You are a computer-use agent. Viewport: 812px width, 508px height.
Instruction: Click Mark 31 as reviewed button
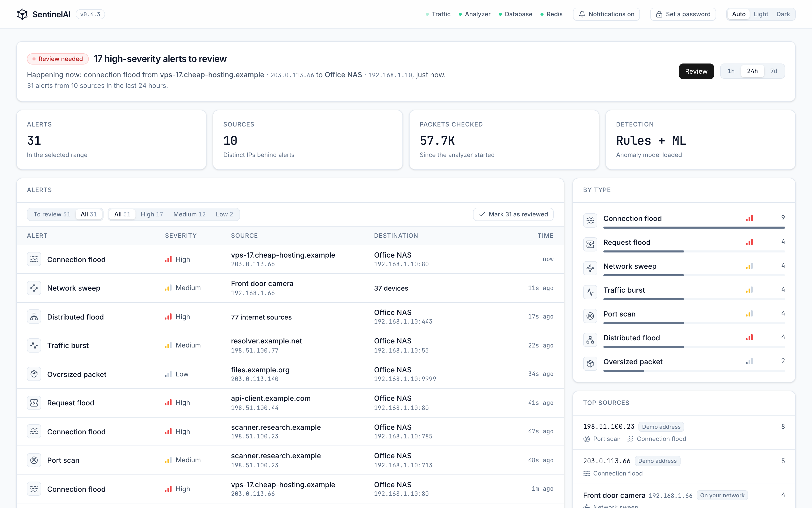[513, 214]
